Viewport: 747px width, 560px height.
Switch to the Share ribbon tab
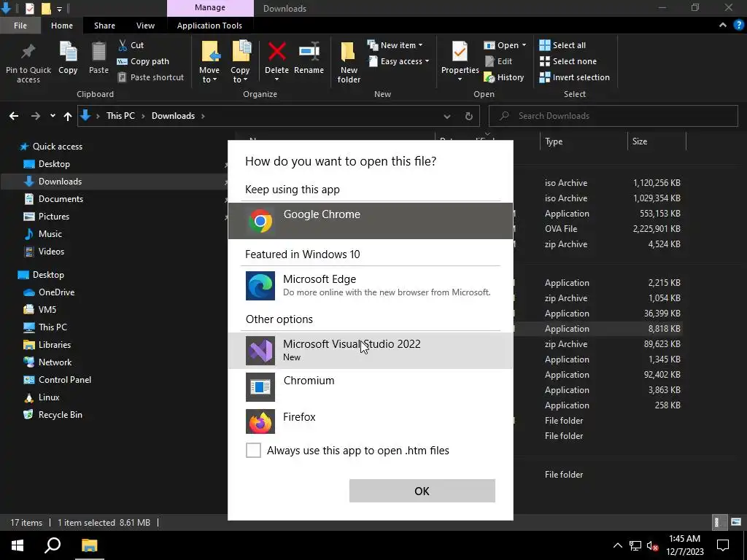pos(104,26)
